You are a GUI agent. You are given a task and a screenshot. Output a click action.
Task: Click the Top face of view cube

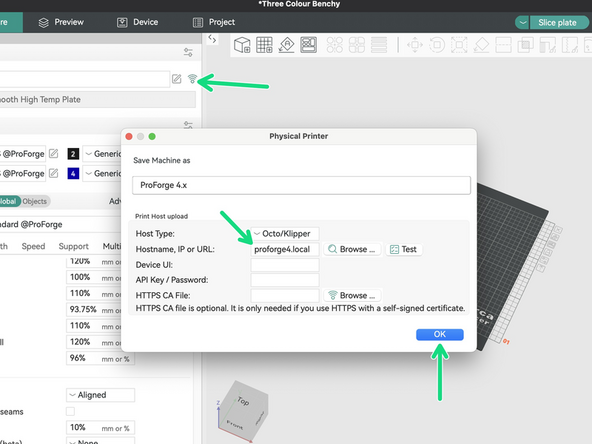pos(243,401)
